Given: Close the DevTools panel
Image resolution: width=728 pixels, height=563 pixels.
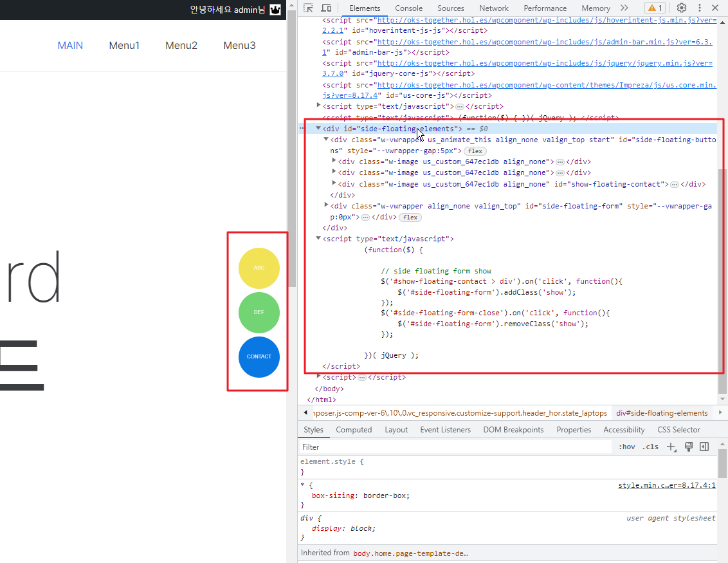Looking at the screenshot, I should coord(716,8).
